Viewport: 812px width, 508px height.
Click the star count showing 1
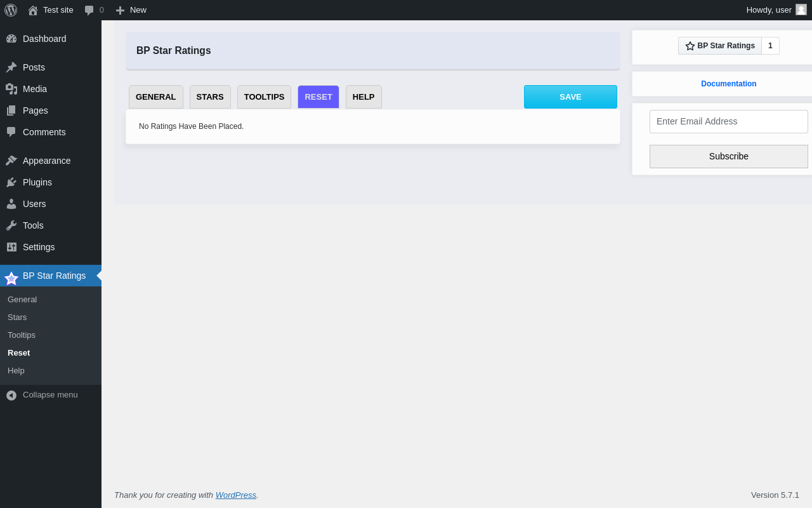770,46
